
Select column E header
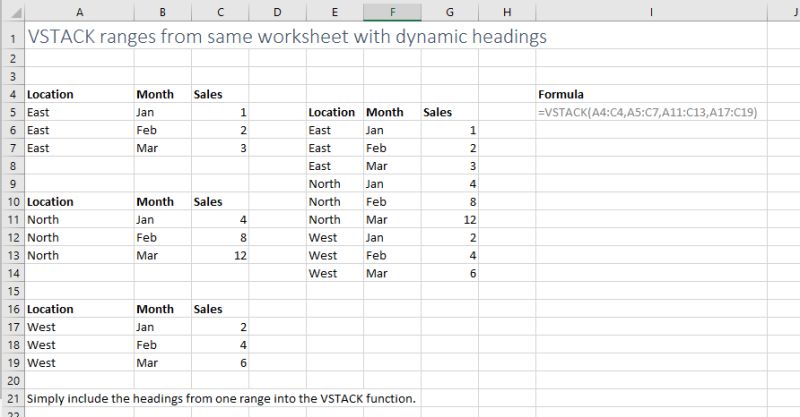click(x=335, y=12)
